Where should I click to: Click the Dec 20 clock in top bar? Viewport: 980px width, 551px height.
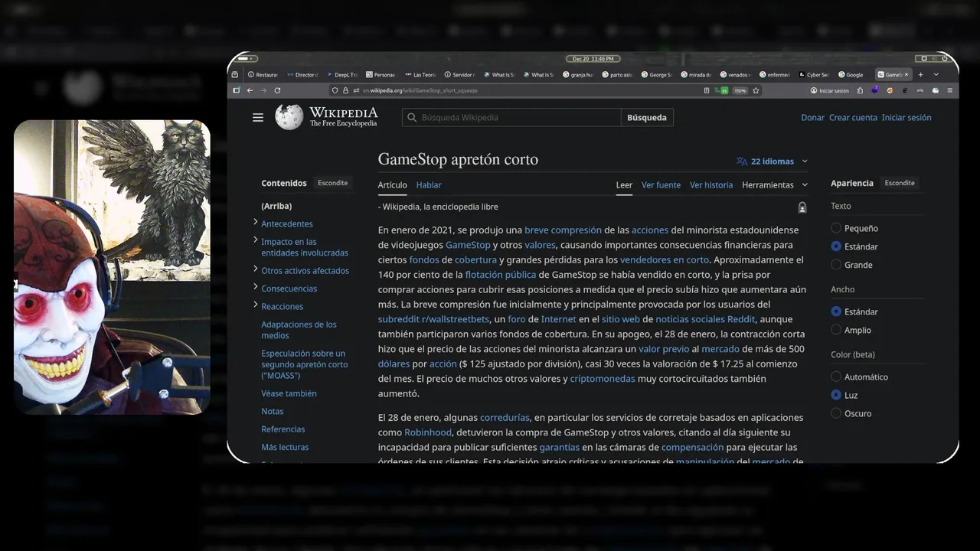click(x=593, y=58)
